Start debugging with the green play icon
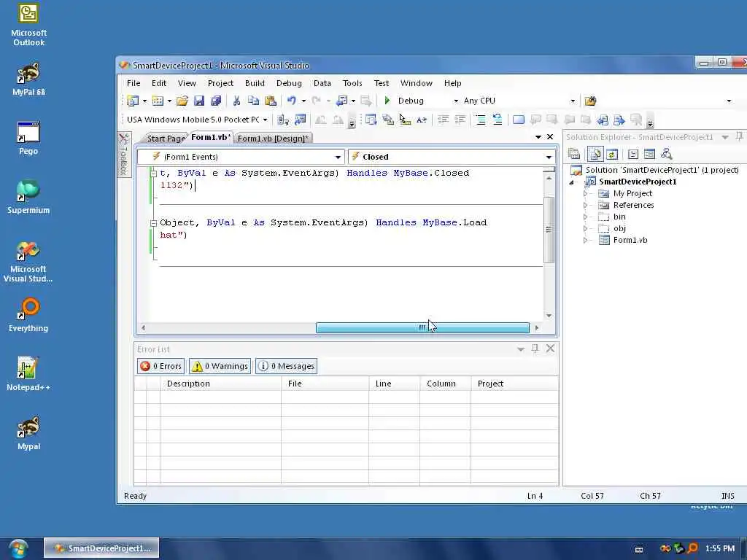 coord(387,101)
